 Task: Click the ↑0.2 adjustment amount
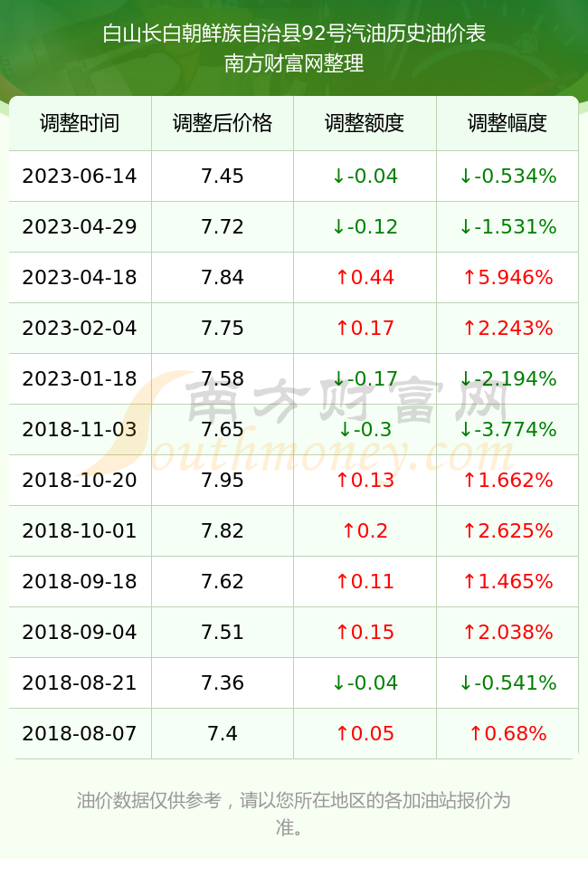click(x=365, y=530)
